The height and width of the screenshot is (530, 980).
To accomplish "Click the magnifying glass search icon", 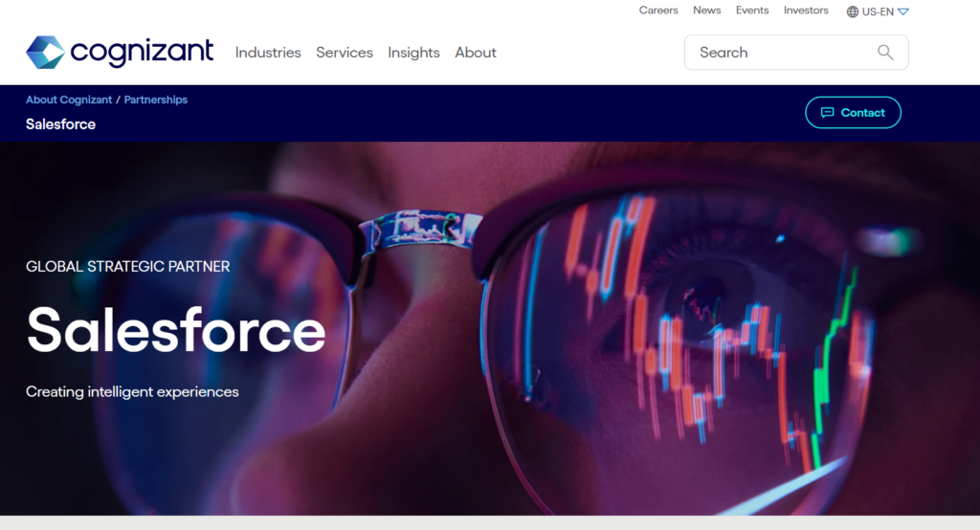I will (x=885, y=53).
